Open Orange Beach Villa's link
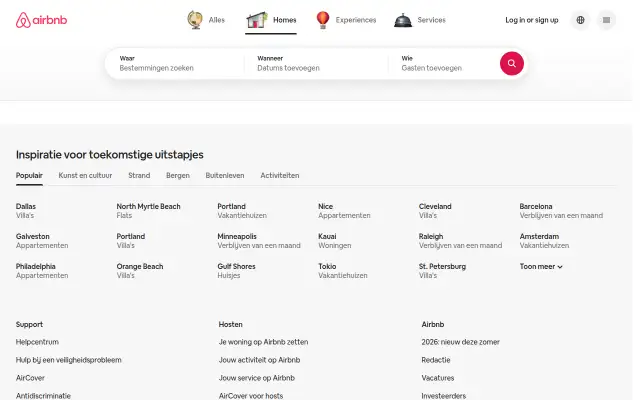640x400 pixels. (140, 271)
